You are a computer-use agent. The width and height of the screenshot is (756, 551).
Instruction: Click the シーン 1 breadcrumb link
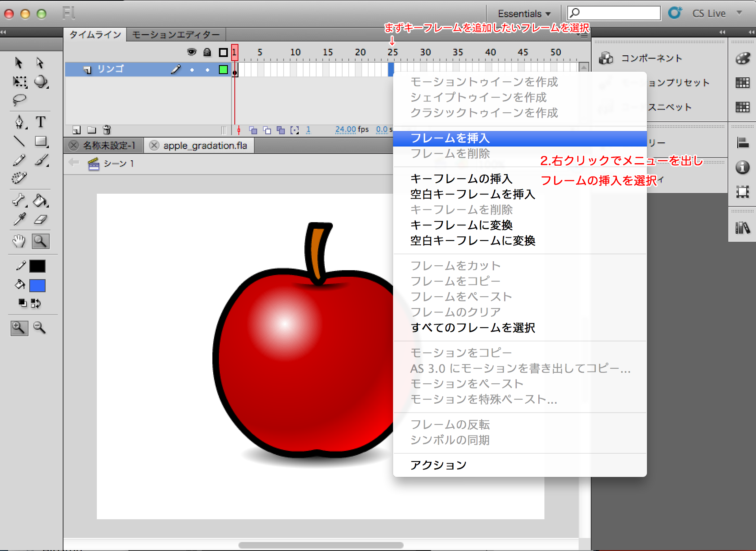[118, 164]
